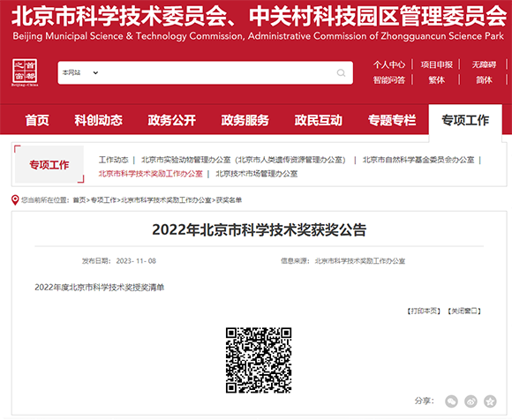Open the Beijing capital window logo
The image size is (512, 420).
pyautogui.click(x=25, y=72)
